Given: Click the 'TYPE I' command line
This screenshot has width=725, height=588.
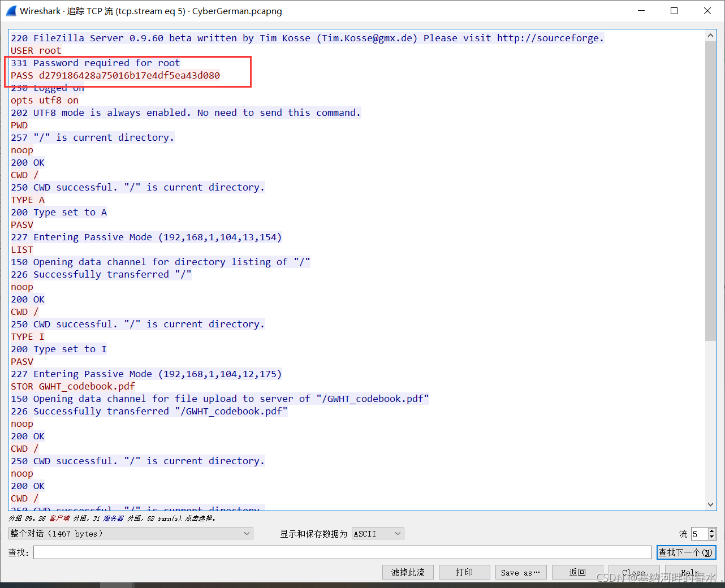Looking at the screenshot, I should 28,336.
